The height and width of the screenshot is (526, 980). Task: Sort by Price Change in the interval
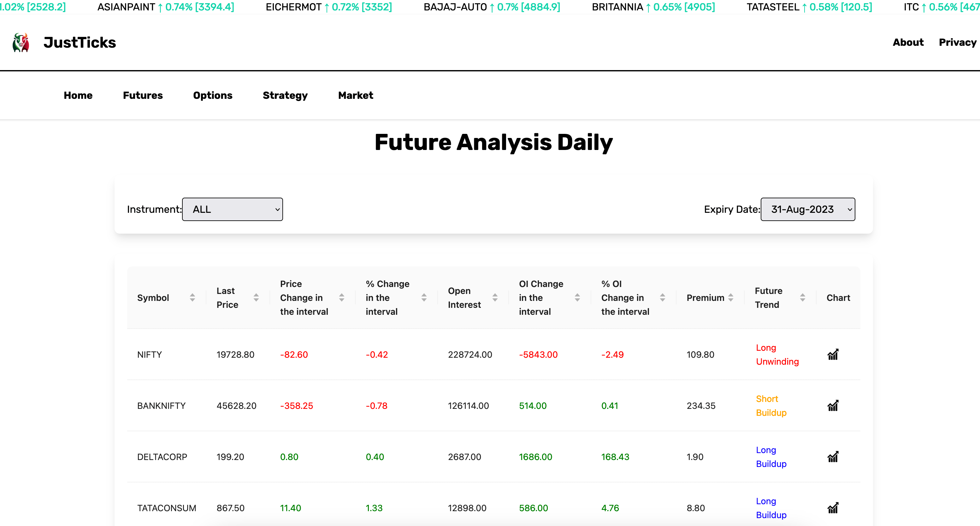click(342, 298)
